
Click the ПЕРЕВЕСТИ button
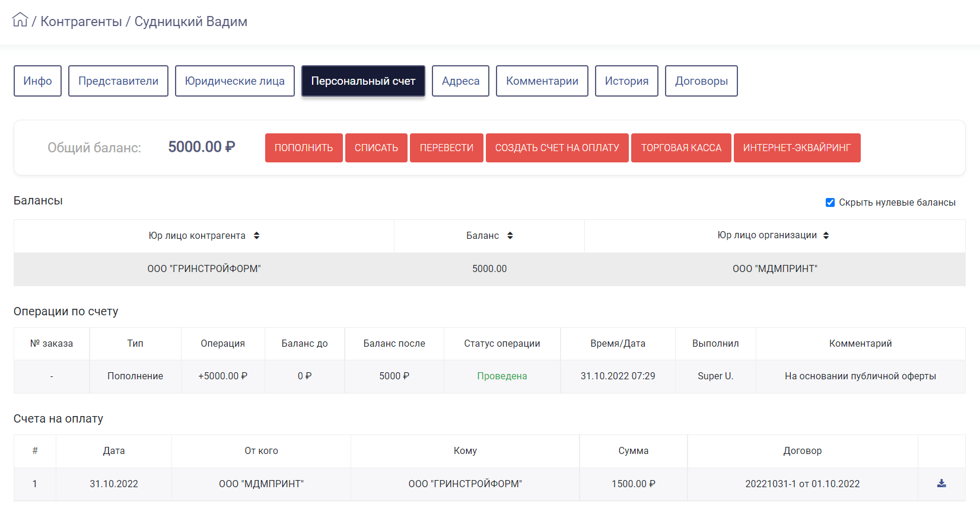click(x=447, y=148)
